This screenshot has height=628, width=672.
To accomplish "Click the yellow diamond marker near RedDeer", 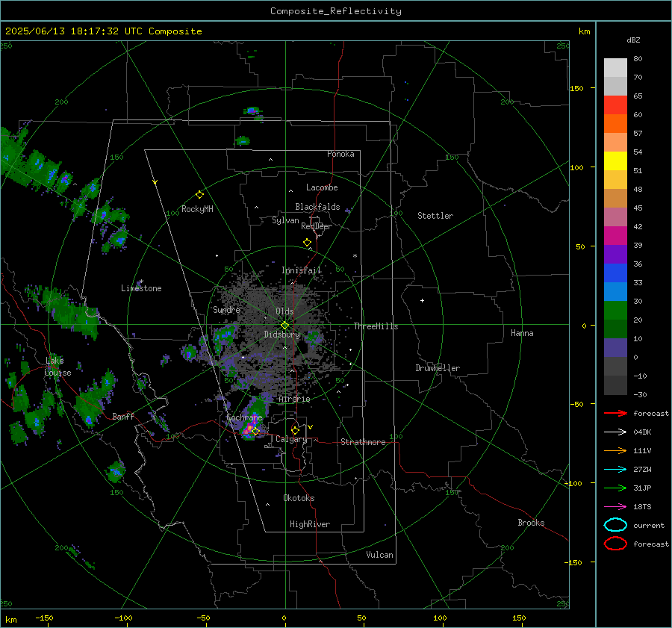I will click(307, 242).
